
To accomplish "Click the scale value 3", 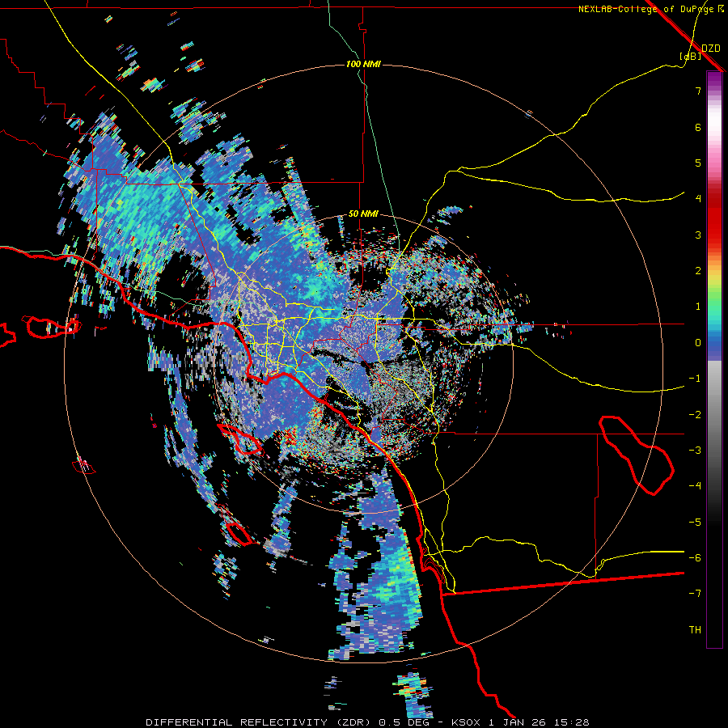I will click(698, 235).
